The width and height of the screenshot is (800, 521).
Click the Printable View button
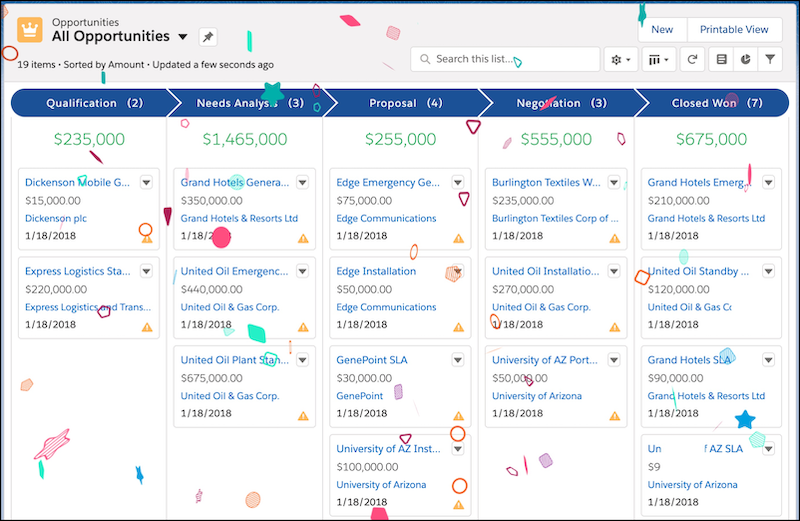click(734, 30)
